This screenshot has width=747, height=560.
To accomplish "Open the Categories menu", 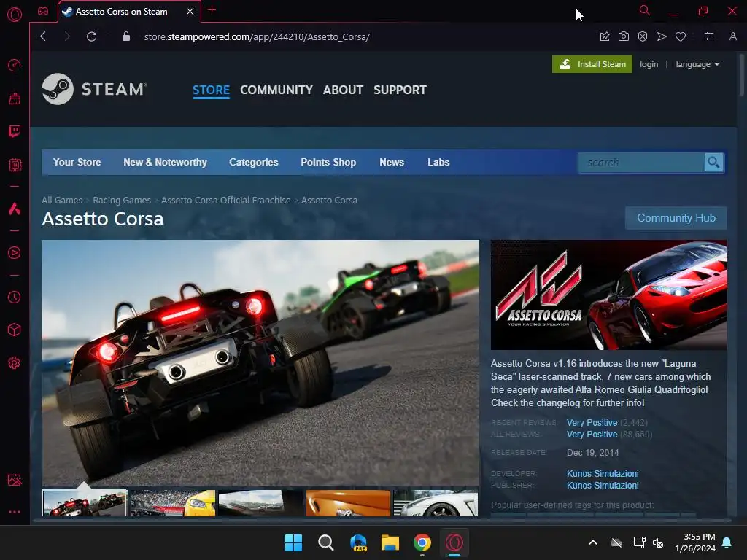I will [253, 163].
